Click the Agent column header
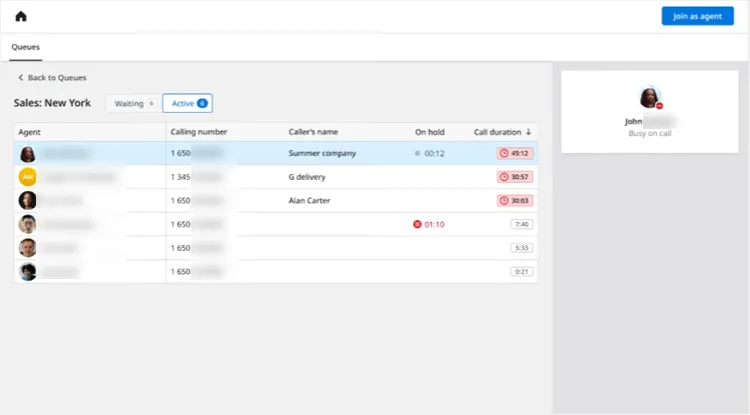Viewport: 750px width, 415px height. click(29, 132)
